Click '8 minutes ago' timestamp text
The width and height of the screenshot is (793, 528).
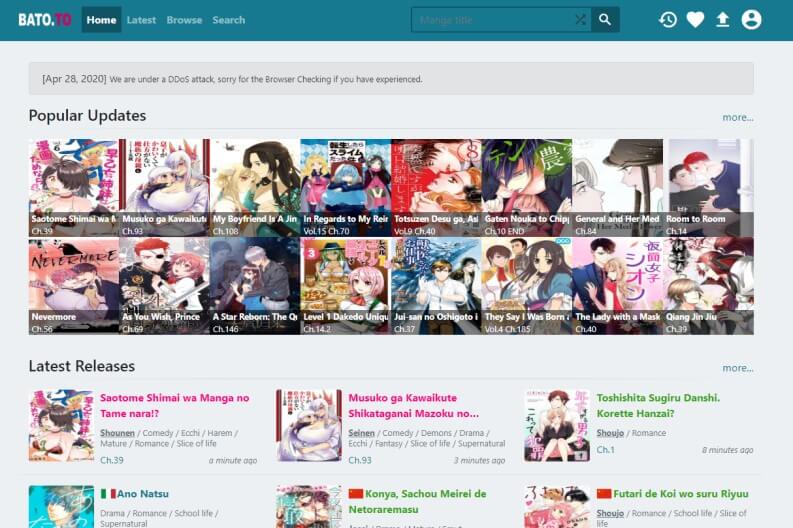pyautogui.click(x=728, y=450)
